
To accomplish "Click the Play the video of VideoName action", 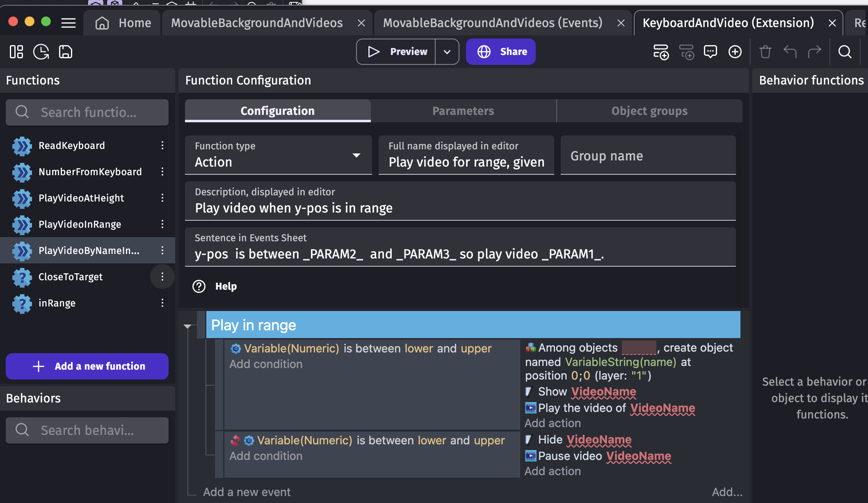I will click(x=610, y=408).
